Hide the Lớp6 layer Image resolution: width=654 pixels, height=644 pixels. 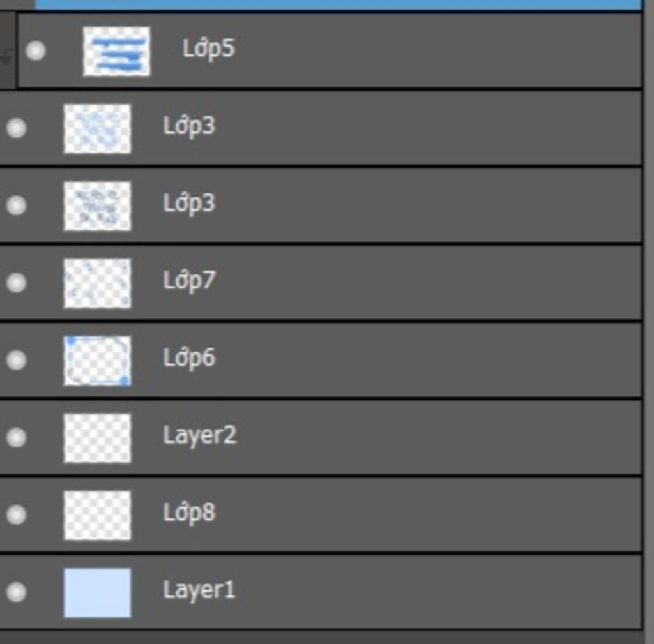[x=16, y=360]
